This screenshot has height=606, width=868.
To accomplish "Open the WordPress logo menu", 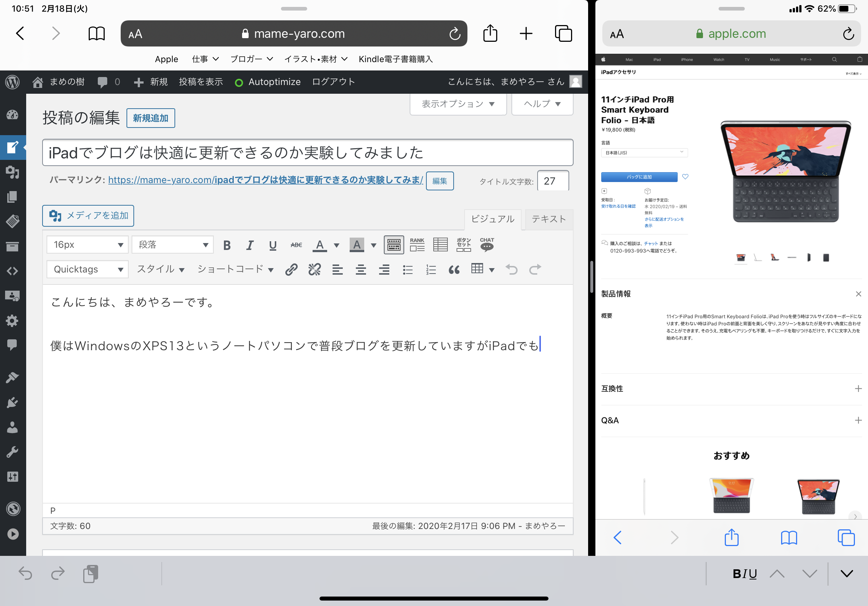I will pos(12,82).
